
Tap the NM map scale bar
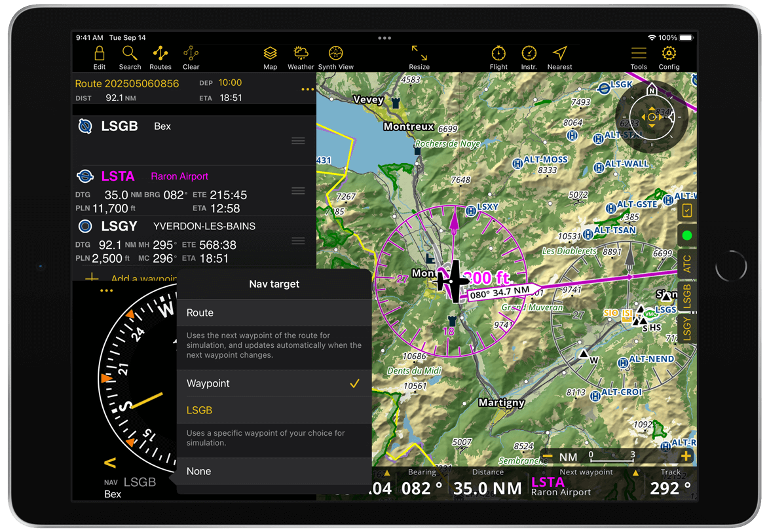tap(612, 457)
